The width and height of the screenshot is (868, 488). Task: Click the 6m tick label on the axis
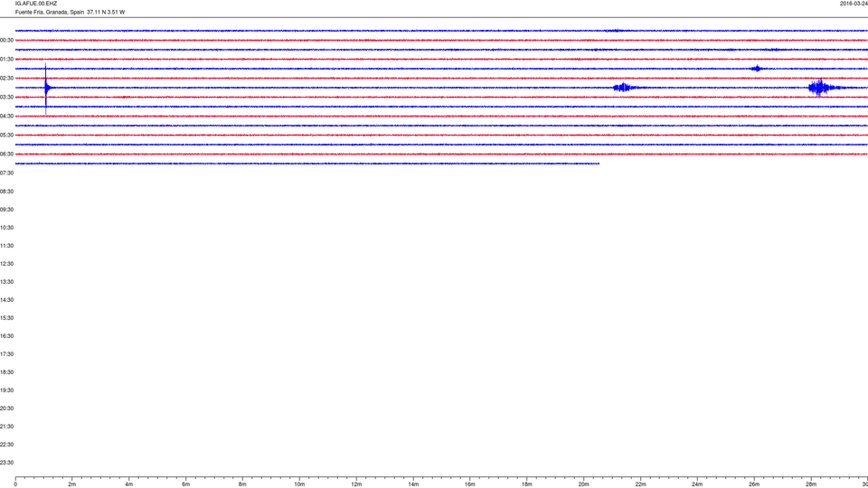(186, 484)
